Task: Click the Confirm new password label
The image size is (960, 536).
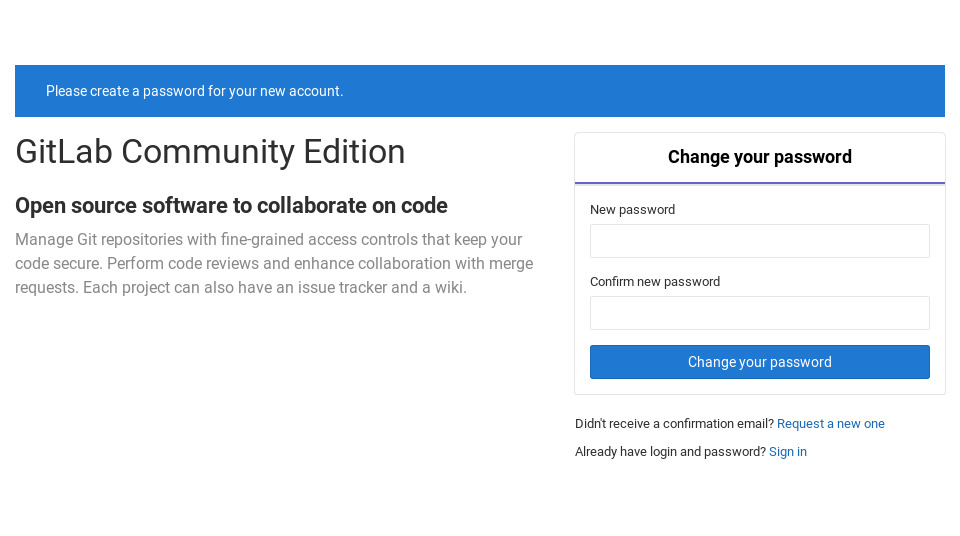Action: [x=655, y=282]
